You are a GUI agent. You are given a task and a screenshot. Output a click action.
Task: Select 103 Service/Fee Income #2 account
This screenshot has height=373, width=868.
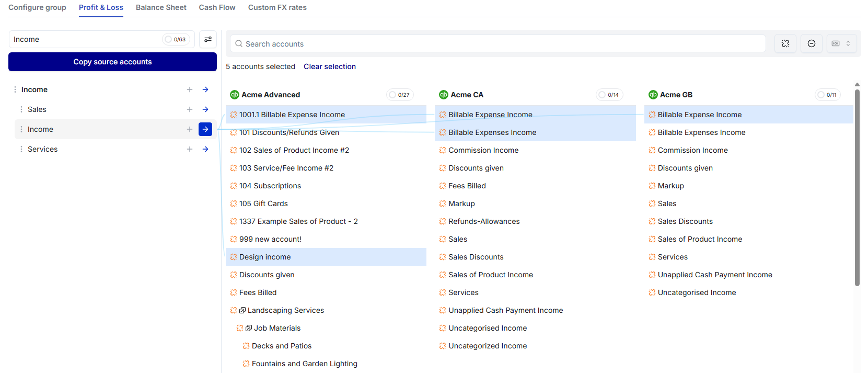click(x=326, y=168)
